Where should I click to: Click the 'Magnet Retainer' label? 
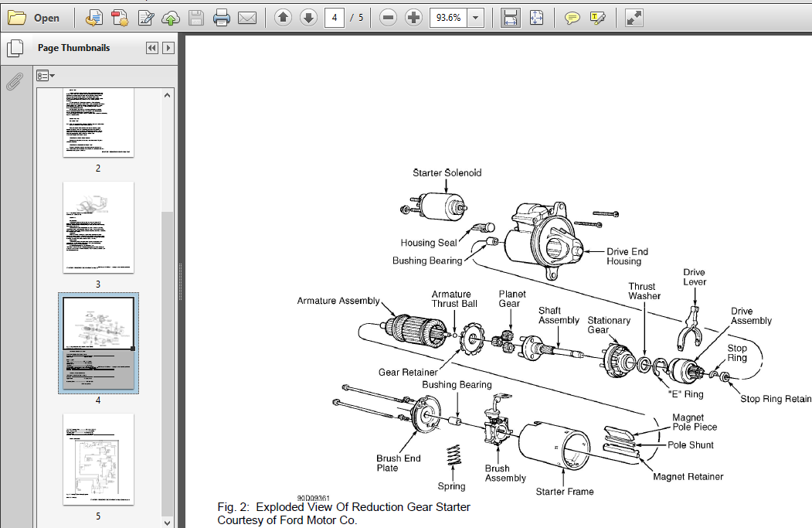click(688, 477)
